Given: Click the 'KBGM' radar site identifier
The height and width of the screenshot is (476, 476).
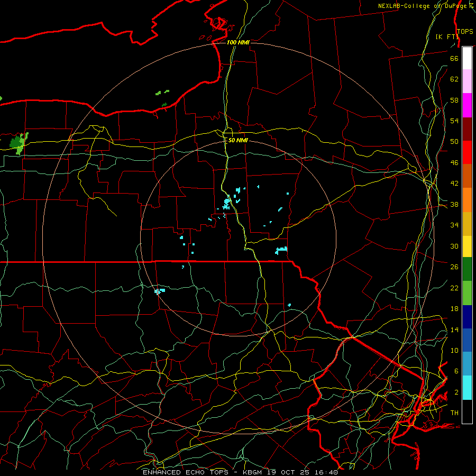Looking at the screenshot, I should (252, 472).
